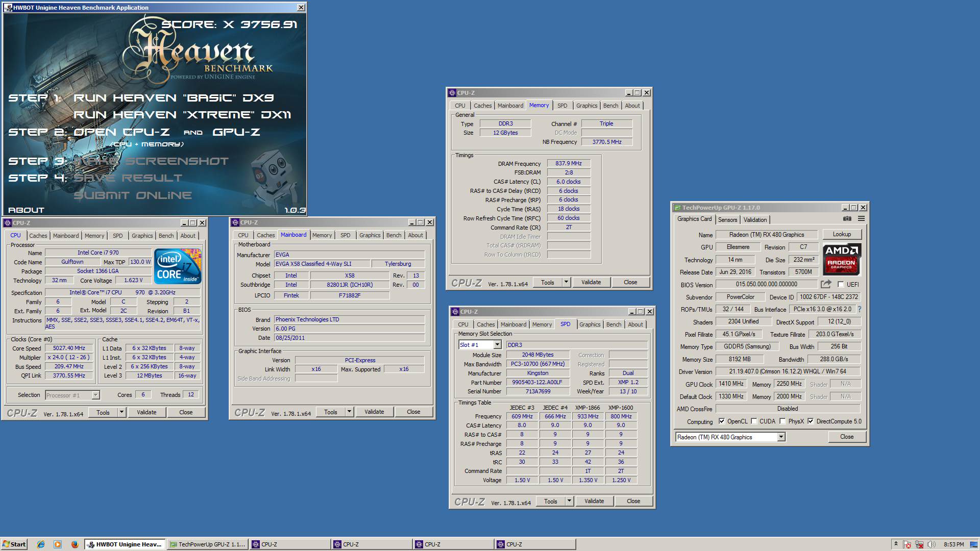Click RUN HEAVEN "BASIC" DX9
This screenshot has height=551, width=980.
click(x=174, y=98)
